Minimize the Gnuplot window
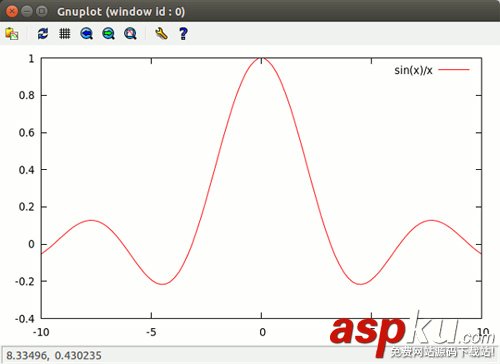 click(27, 11)
